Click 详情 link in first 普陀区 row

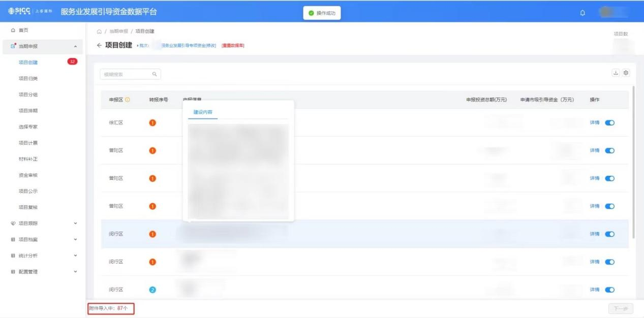click(x=594, y=150)
